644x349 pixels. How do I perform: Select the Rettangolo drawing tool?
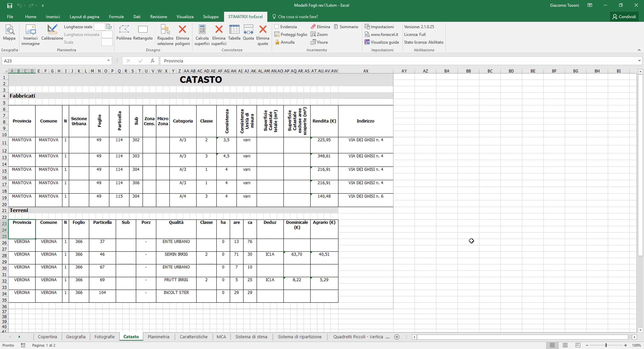tap(143, 33)
